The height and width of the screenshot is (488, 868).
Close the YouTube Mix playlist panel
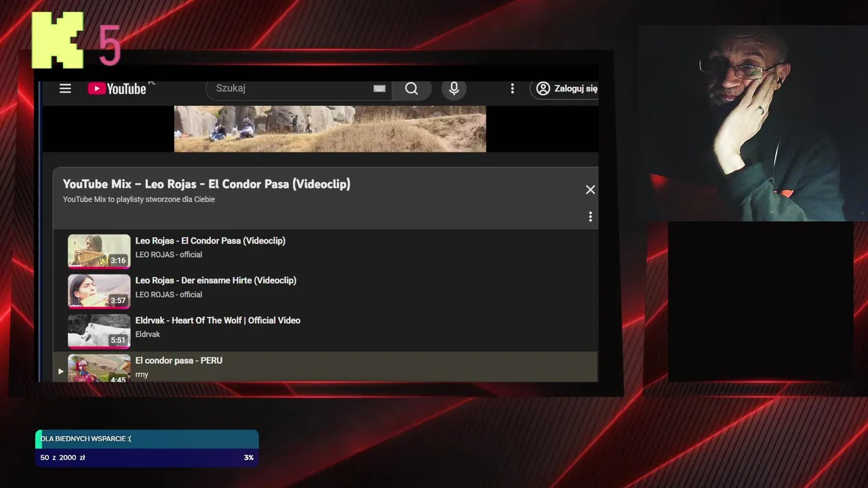tap(590, 190)
